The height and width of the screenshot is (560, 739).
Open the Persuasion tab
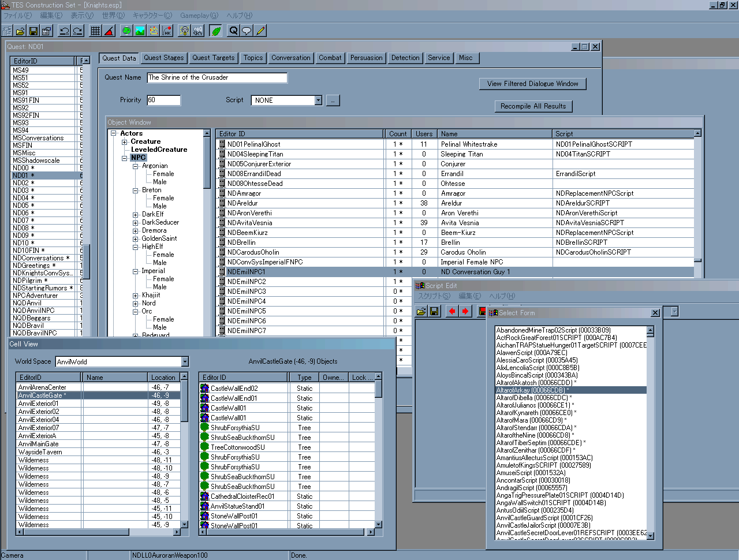pyautogui.click(x=367, y=58)
